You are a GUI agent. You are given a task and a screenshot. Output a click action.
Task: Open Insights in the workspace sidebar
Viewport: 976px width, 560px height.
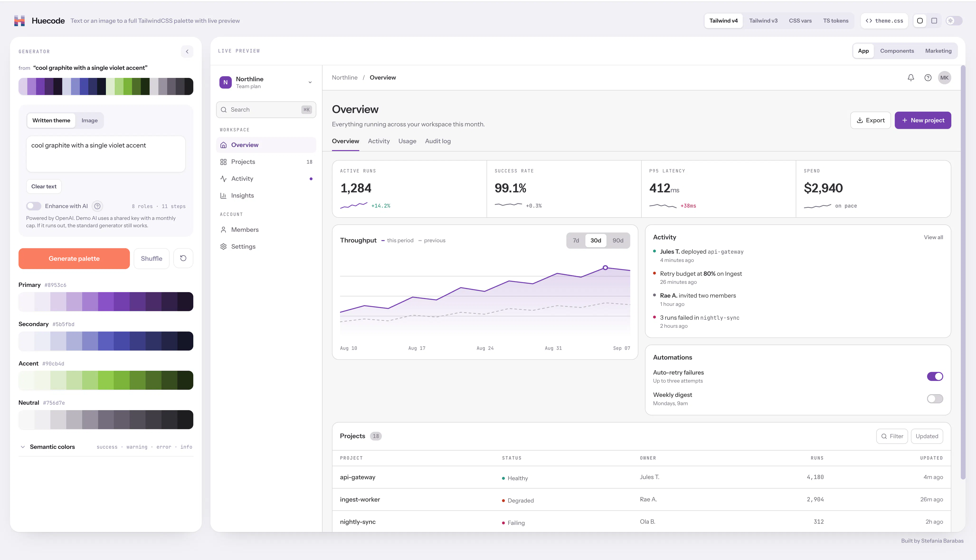pos(266,195)
